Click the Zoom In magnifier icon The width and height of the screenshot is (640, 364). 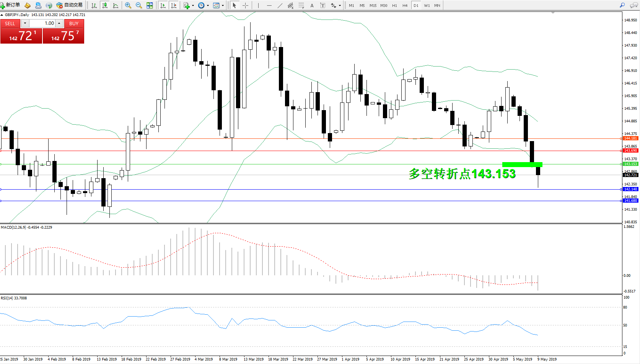click(x=128, y=5)
